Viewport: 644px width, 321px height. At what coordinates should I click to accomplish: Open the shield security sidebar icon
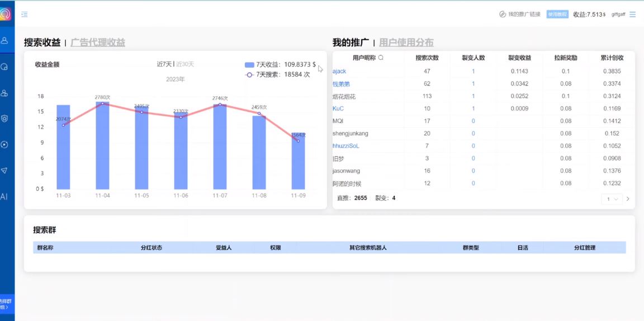[x=4, y=119]
